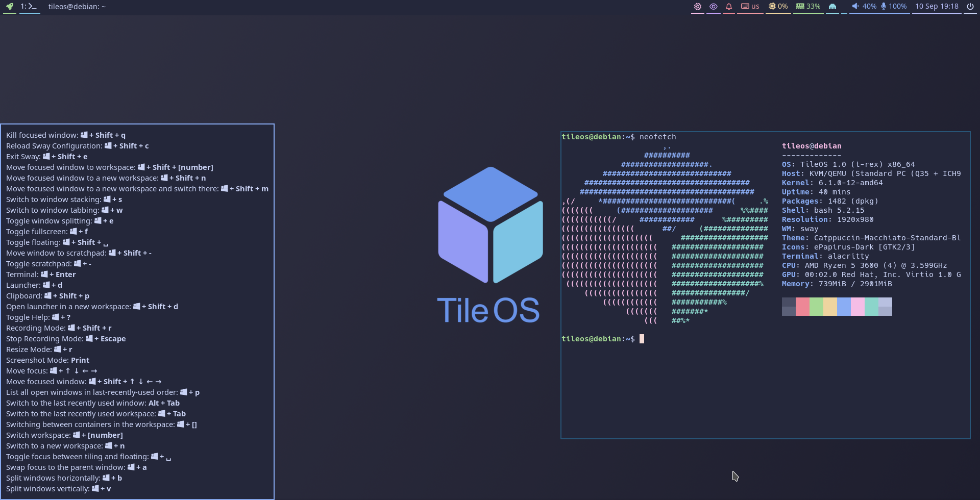
Task: Open the RAM usage 33% module
Action: pos(808,7)
